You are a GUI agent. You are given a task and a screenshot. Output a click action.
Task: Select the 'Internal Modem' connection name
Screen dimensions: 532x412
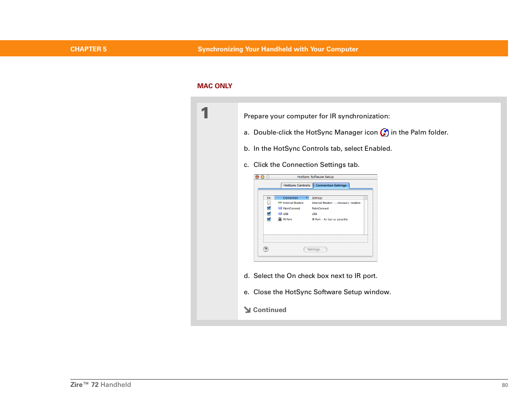(x=293, y=203)
